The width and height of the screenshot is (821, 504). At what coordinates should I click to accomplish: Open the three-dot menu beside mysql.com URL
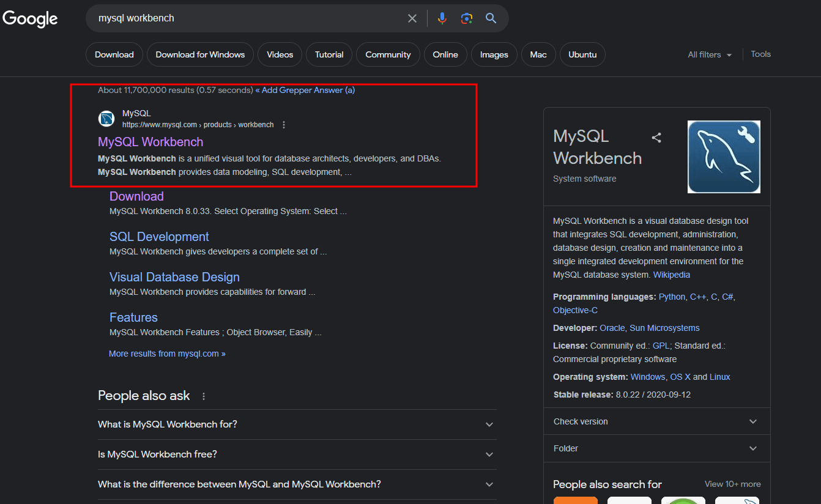pyautogui.click(x=283, y=125)
